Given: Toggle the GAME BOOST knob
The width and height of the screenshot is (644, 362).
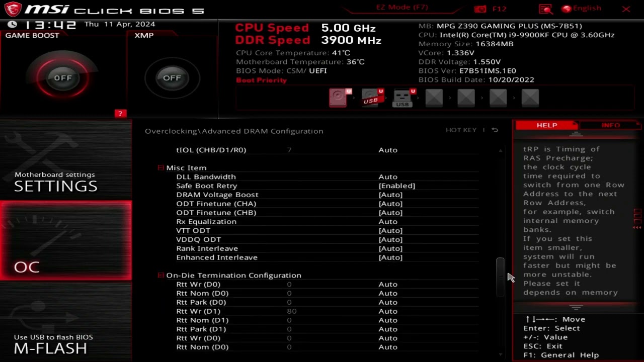Looking at the screenshot, I should (x=63, y=78).
